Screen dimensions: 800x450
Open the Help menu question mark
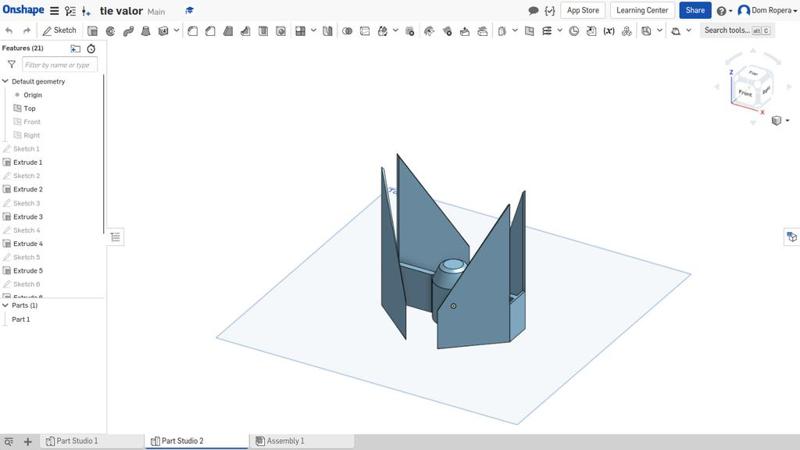pyautogui.click(x=724, y=11)
